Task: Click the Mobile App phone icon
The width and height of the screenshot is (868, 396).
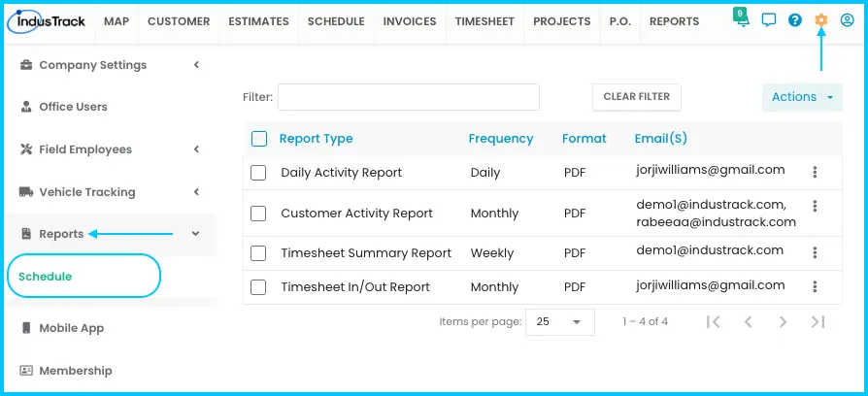Action: [x=26, y=328]
